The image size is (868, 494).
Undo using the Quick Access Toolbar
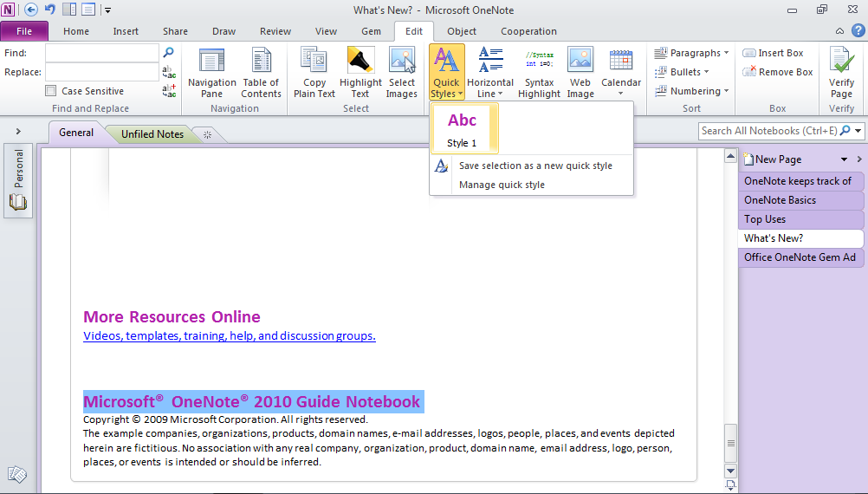pos(50,10)
